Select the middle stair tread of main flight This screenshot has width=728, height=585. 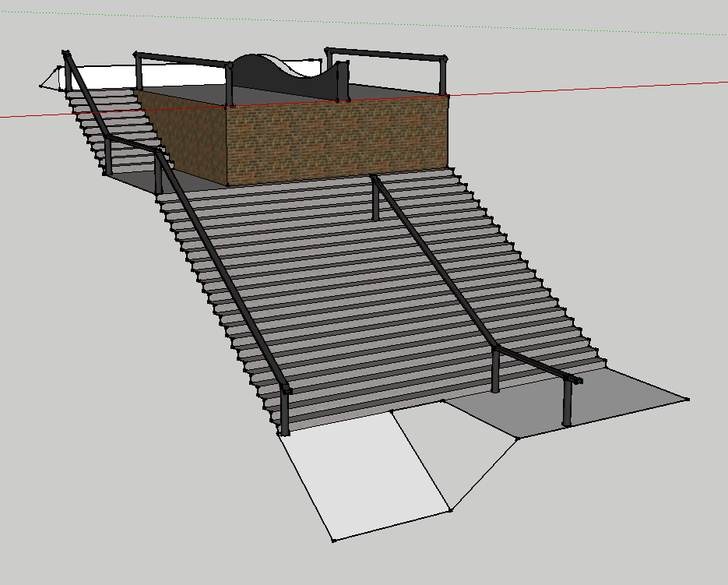pyautogui.click(x=350, y=288)
